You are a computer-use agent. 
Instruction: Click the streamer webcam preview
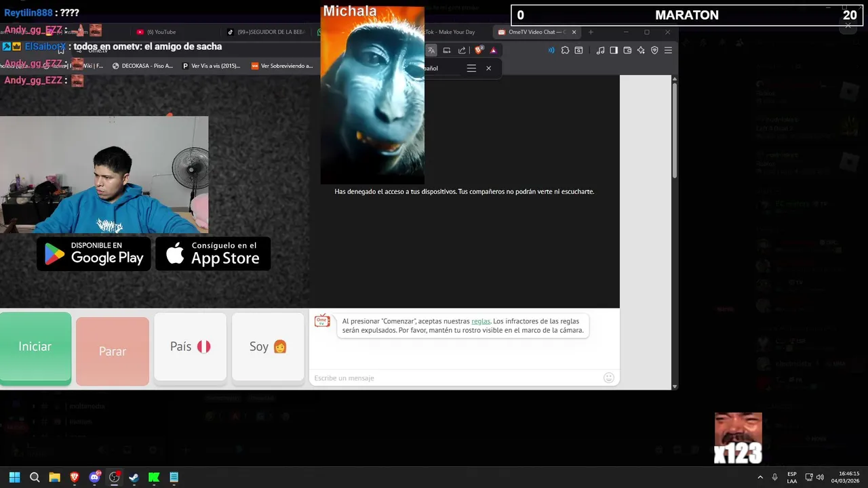104,175
